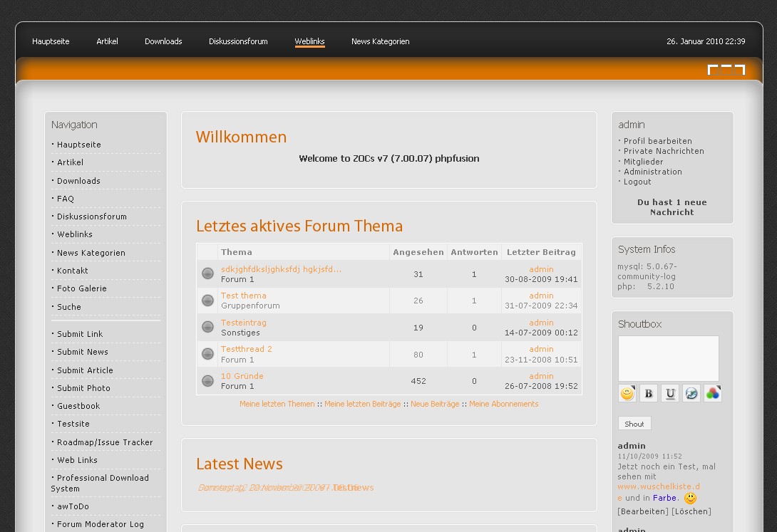The image size is (777, 532).
Task: Open the text color picker in Shoutbox
Action: tap(713, 393)
